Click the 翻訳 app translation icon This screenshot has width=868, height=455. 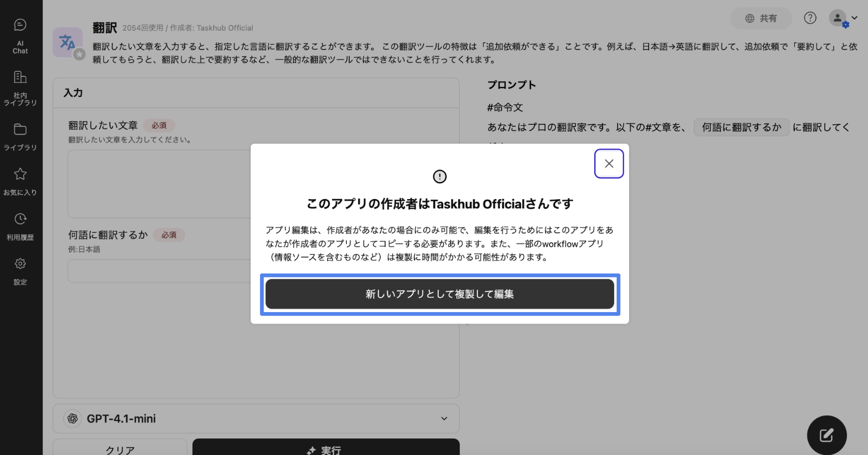coord(68,42)
